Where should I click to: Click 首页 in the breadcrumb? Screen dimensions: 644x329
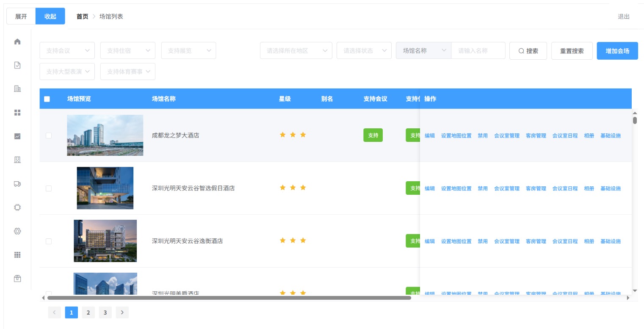pyautogui.click(x=82, y=17)
